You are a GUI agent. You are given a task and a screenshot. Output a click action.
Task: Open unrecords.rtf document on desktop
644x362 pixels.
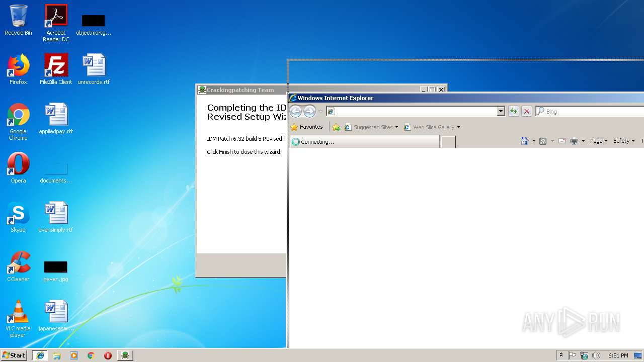point(94,69)
